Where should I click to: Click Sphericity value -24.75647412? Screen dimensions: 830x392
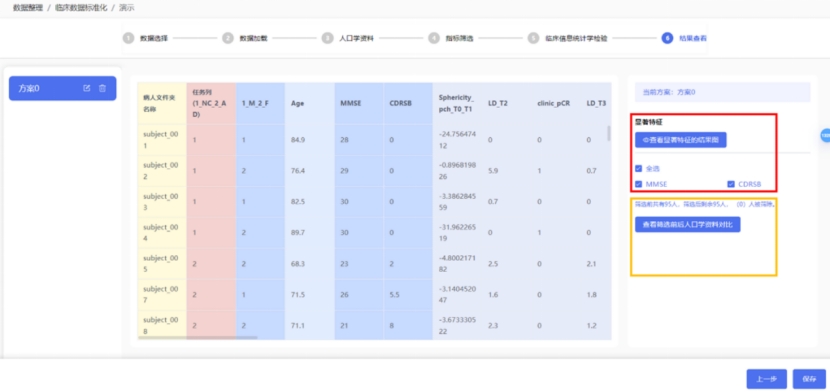(457, 140)
